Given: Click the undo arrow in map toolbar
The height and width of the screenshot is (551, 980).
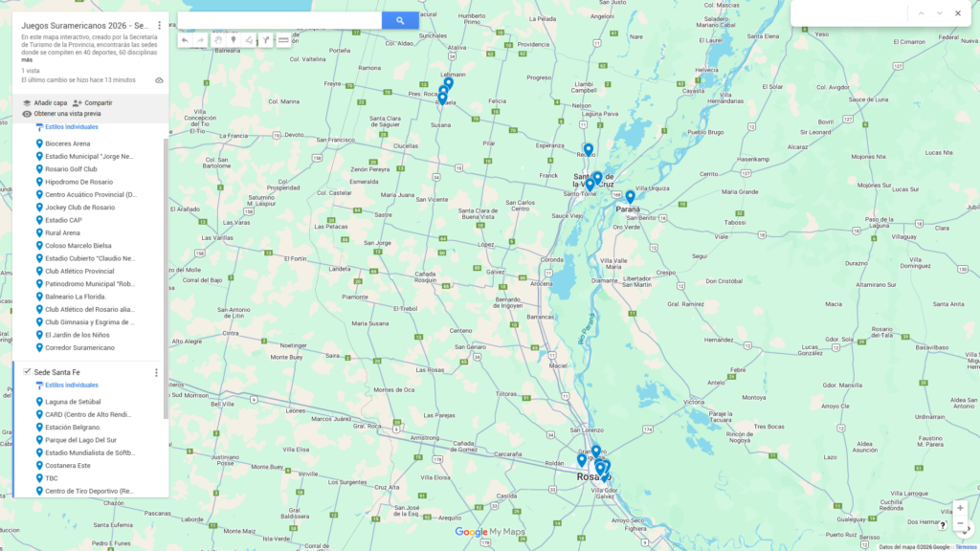Looking at the screenshot, I should 185,40.
